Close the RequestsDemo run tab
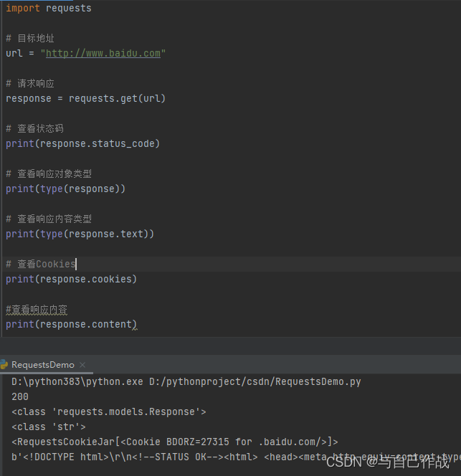The width and height of the screenshot is (461, 476). point(82,365)
